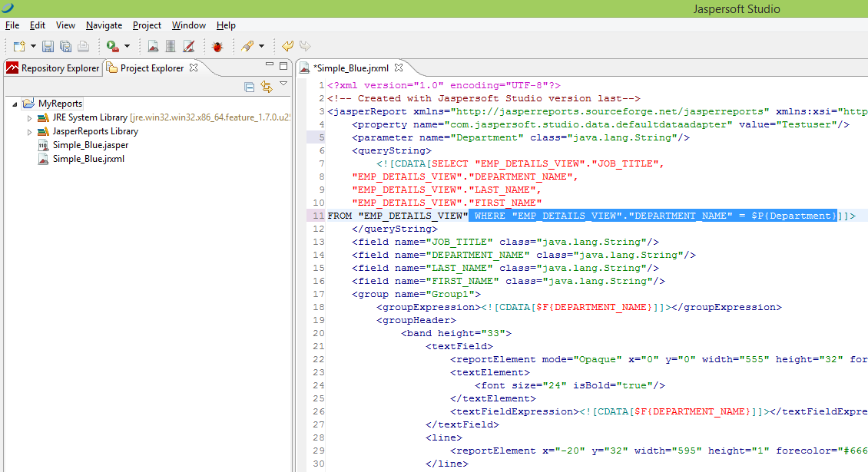Image resolution: width=868 pixels, height=472 pixels.
Task: Create a new report file
Action: [19, 45]
